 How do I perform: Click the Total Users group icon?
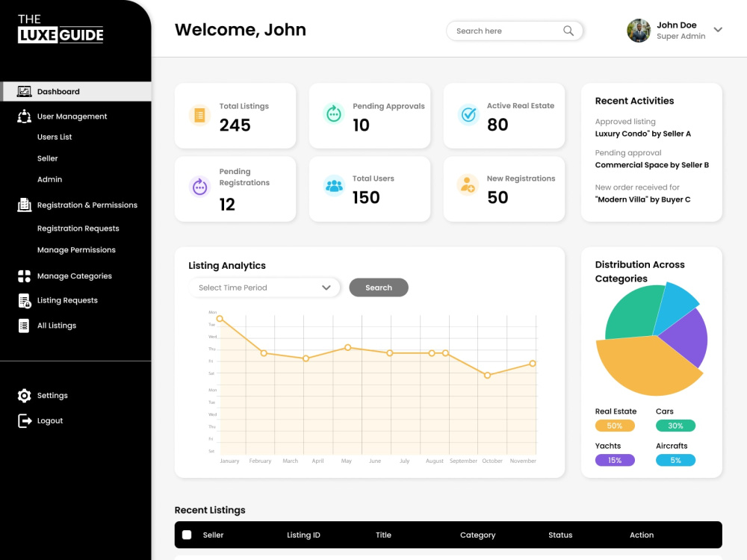[x=334, y=186]
